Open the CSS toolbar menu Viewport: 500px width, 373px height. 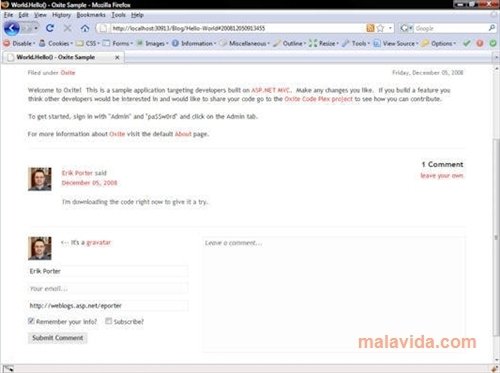88,43
